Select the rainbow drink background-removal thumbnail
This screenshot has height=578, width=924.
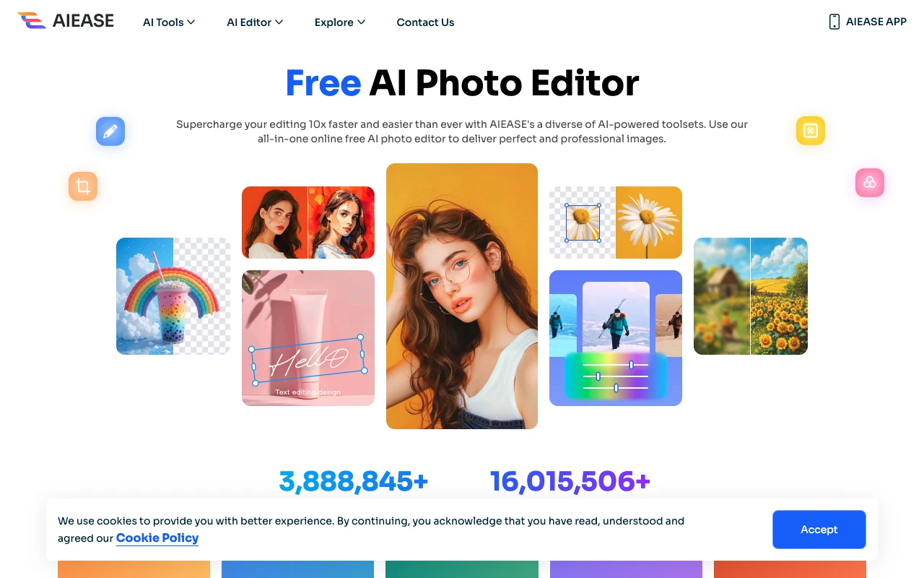[x=173, y=296]
